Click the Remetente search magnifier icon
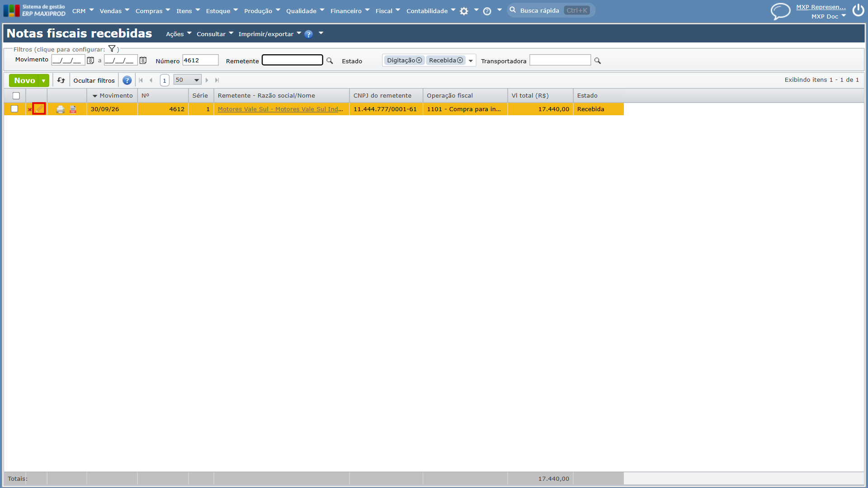The image size is (868, 488). click(x=330, y=61)
